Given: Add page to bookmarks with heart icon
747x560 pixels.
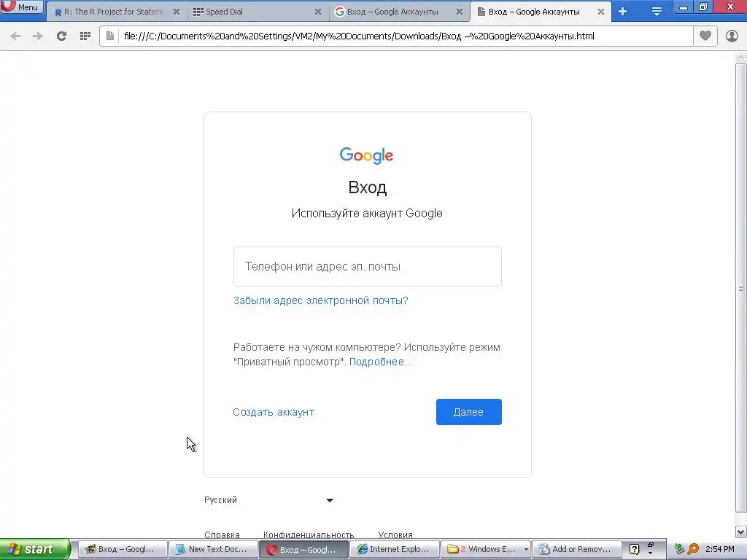Looking at the screenshot, I should pyautogui.click(x=705, y=36).
